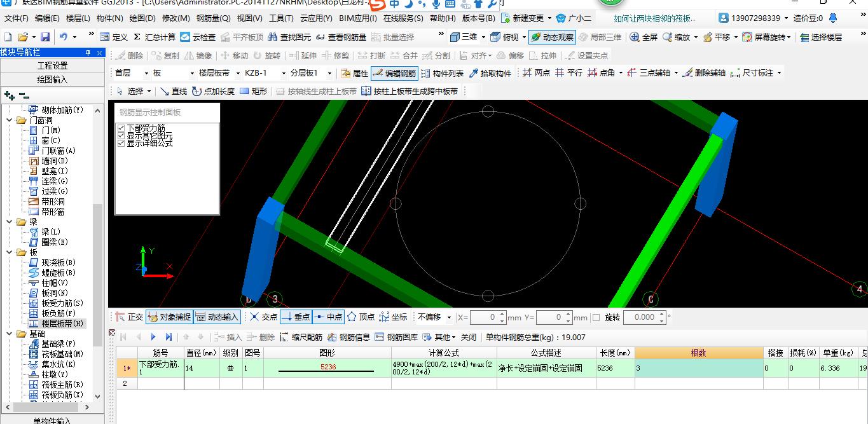Viewport: 868px width, 424px height.
Task: Click the 单构件输入 navigation button
Action: point(52,420)
